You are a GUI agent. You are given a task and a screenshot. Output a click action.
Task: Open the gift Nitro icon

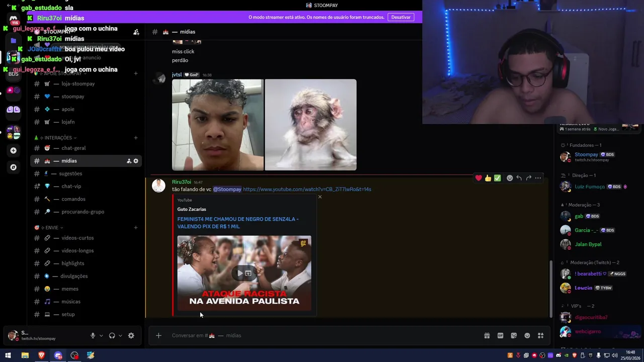coord(487,335)
